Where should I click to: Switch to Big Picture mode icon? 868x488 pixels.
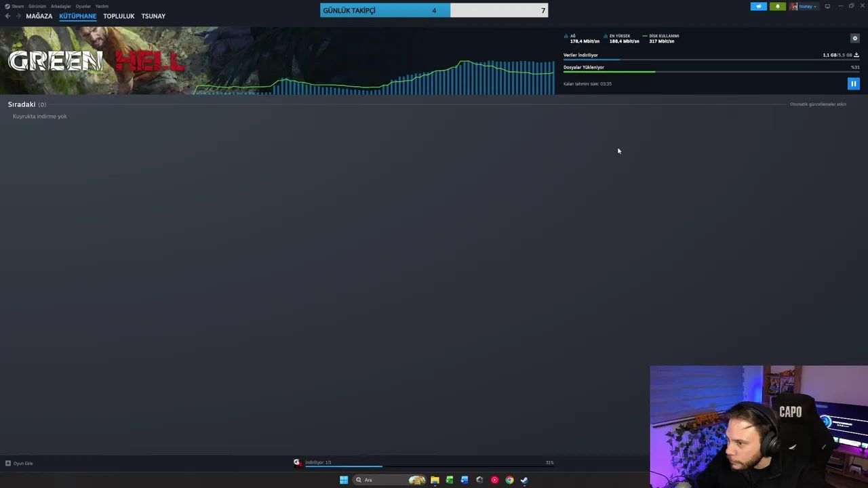click(x=827, y=6)
